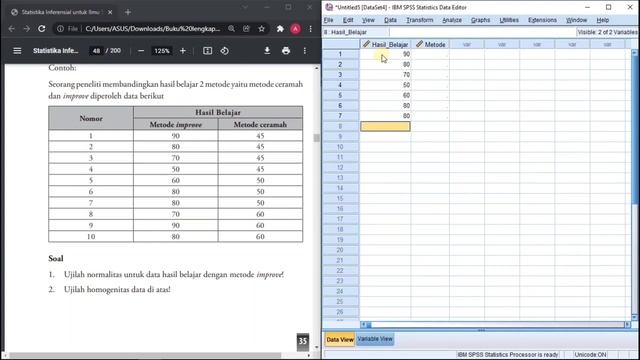The width and height of the screenshot is (640, 360).
Task: Click the 'Unicode:ON' status bar entry
Action: click(x=590, y=355)
